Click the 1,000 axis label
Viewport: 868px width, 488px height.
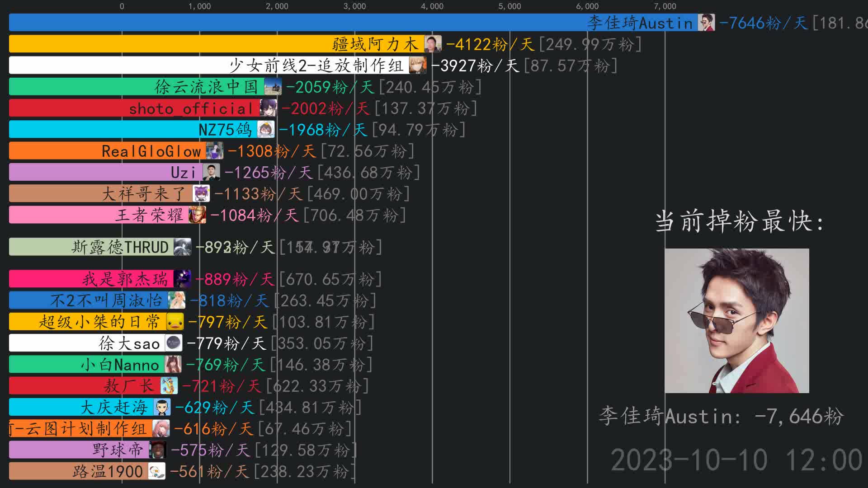pyautogui.click(x=199, y=6)
